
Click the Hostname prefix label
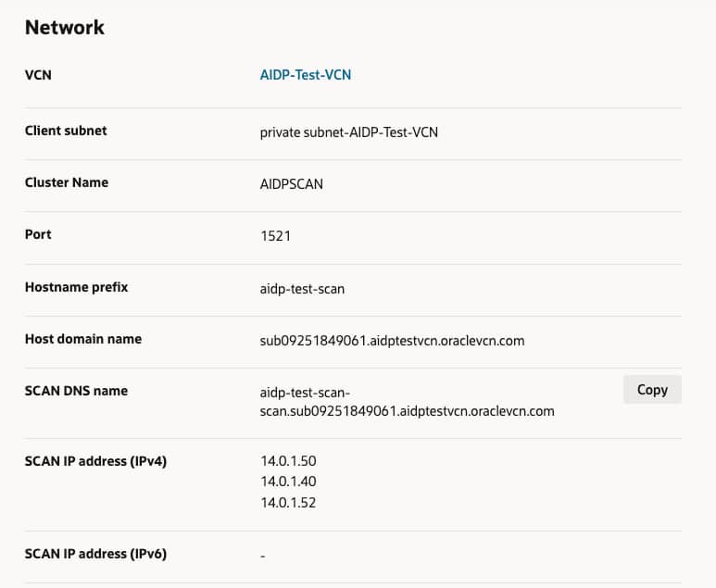[77, 287]
